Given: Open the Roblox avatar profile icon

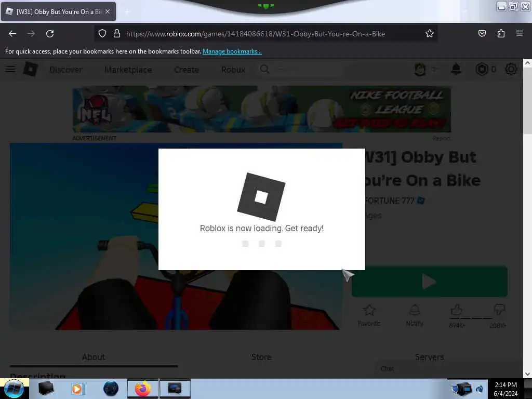Looking at the screenshot, I should coord(420,70).
